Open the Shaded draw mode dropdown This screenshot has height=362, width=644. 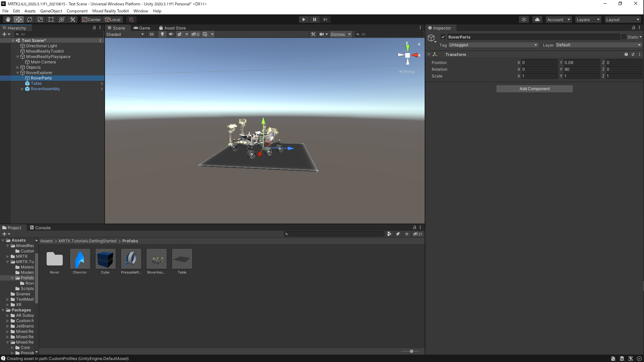tap(125, 34)
